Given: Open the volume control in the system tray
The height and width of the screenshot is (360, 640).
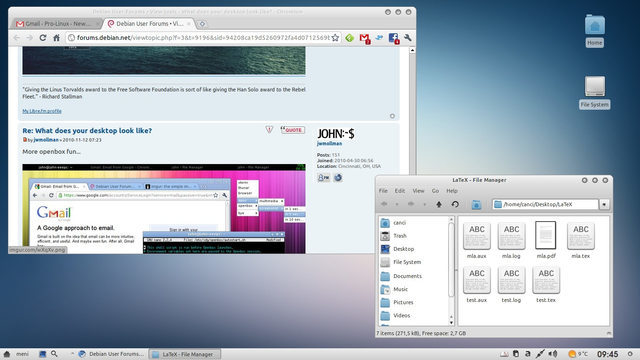Looking at the screenshot, I should click(x=553, y=354).
